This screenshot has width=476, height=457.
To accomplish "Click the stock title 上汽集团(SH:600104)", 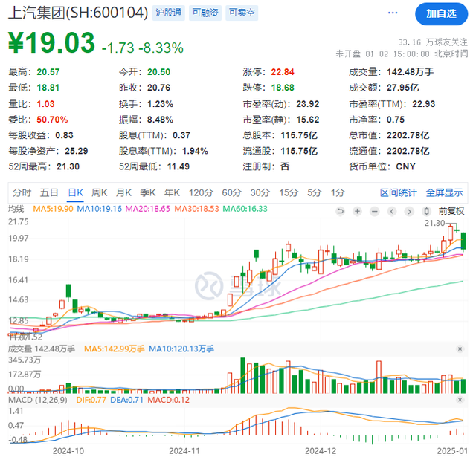I will [78, 13].
